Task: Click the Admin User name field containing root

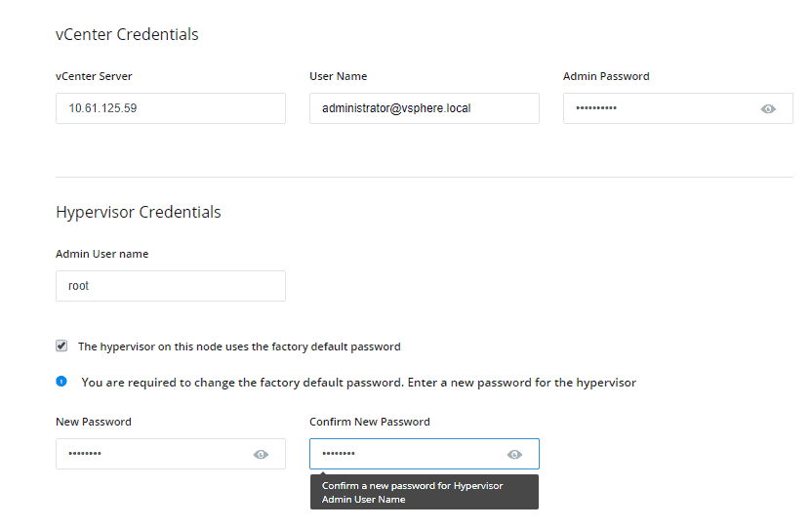Action: (171, 286)
